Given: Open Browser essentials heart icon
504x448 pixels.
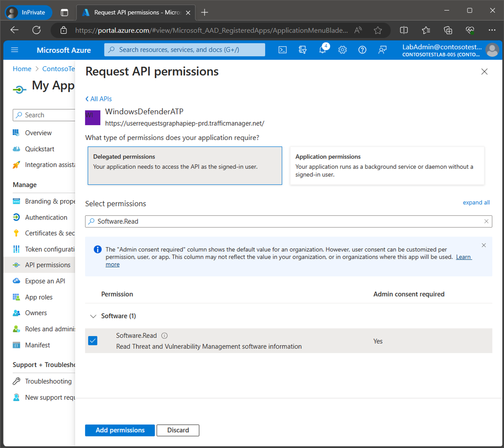Looking at the screenshot, I should click(470, 30).
